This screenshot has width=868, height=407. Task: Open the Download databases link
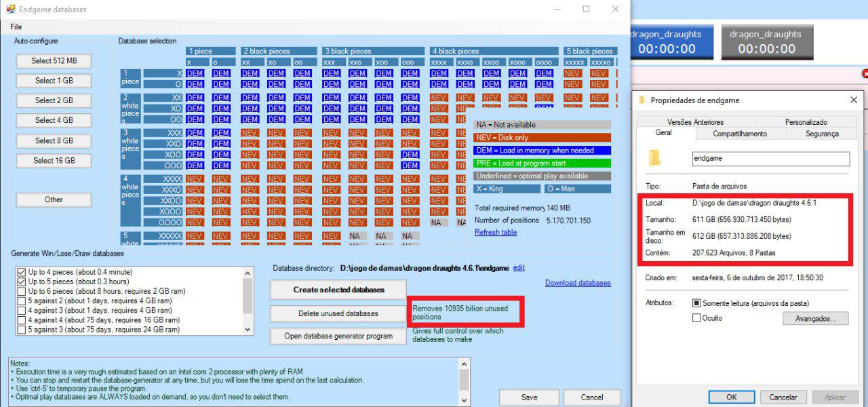pos(578,283)
